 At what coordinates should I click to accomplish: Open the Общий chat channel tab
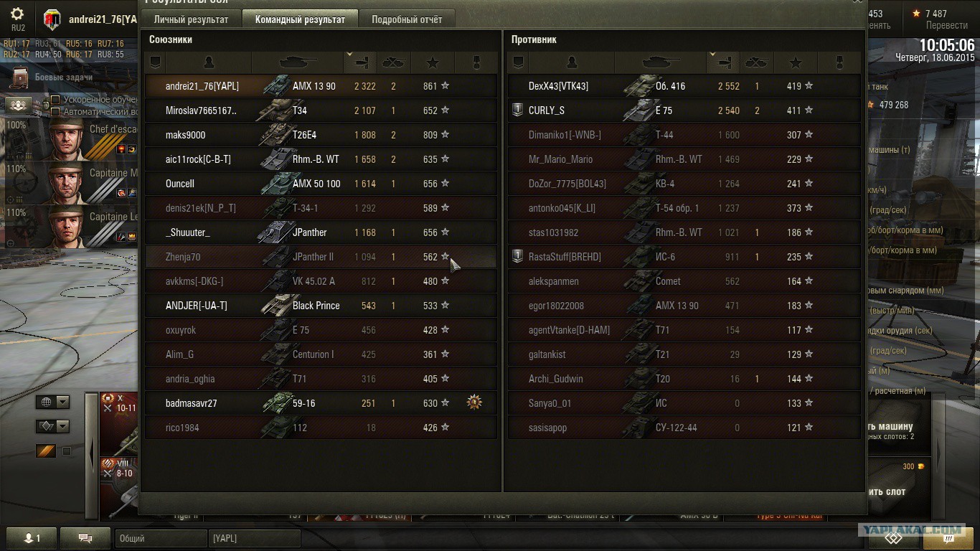(x=161, y=538)
